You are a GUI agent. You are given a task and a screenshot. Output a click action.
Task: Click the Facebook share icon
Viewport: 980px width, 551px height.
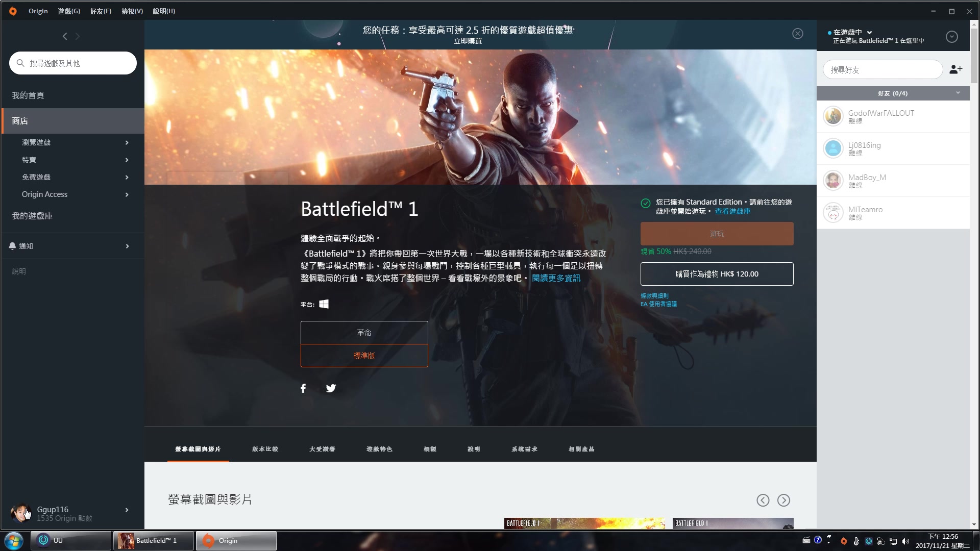(x=303, y=388)
